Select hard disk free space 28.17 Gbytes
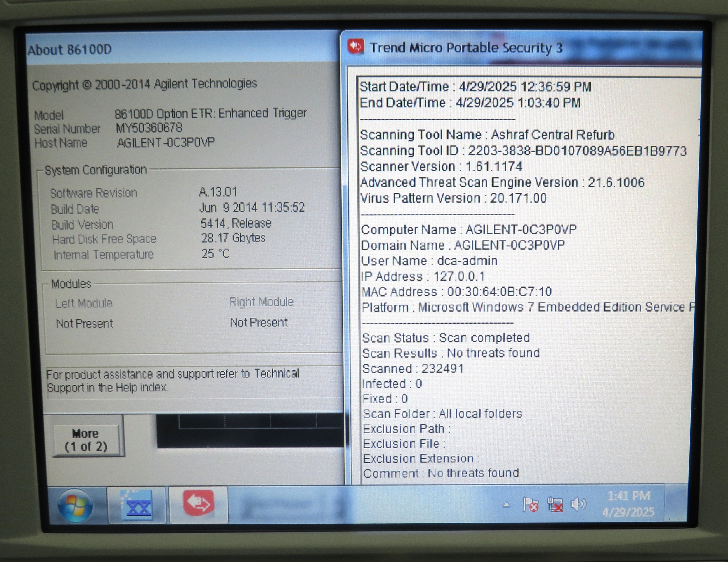Viewport: 728px width, 562px height. click(x=233, y=238)
